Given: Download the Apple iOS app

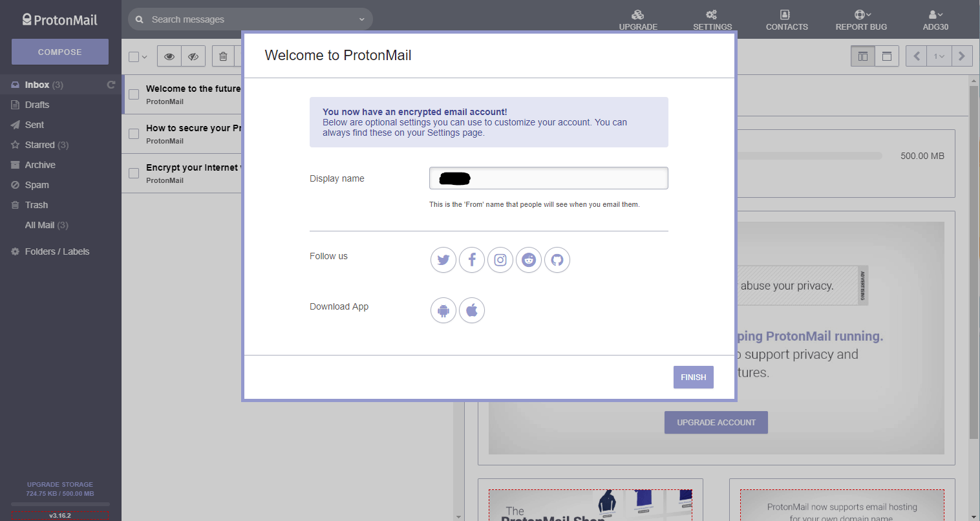Looking at the screenshot, I should 472,310.
